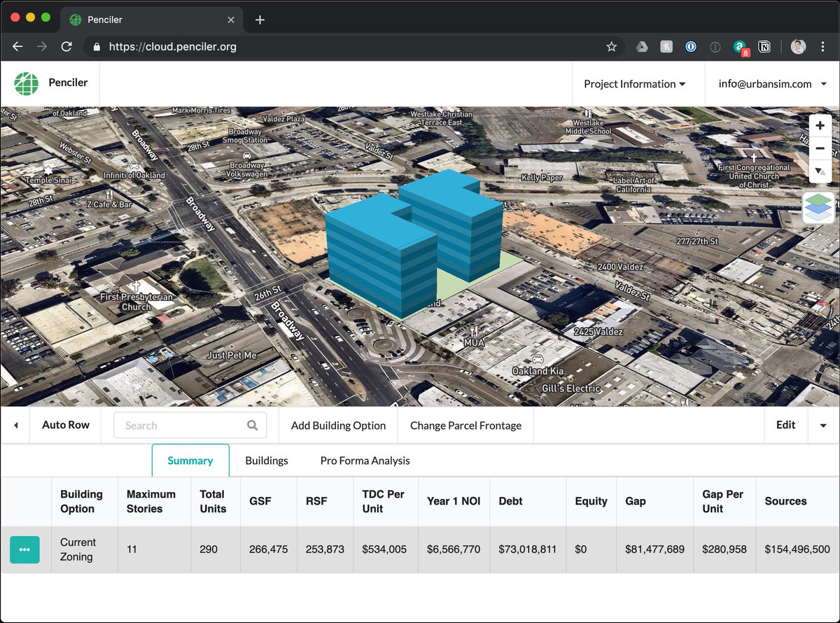
Task: Click the $534,005 TDC value
Action: click(384, 549)
